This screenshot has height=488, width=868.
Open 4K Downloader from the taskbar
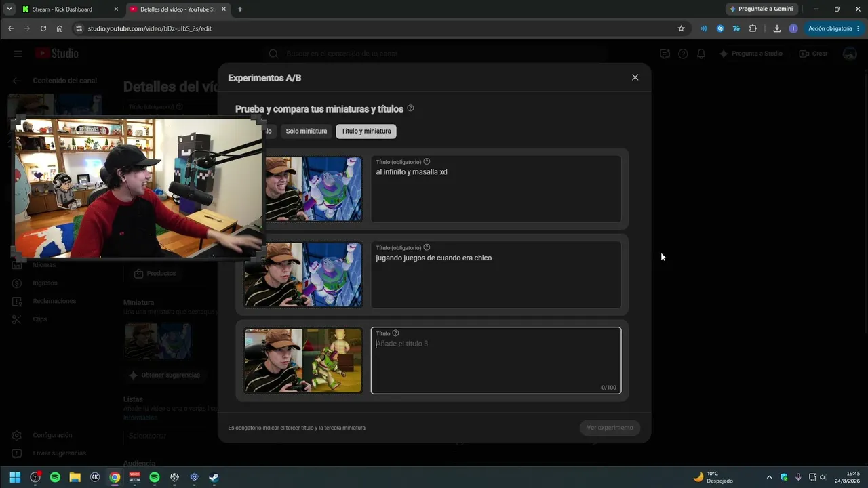(x=95, y=477)
